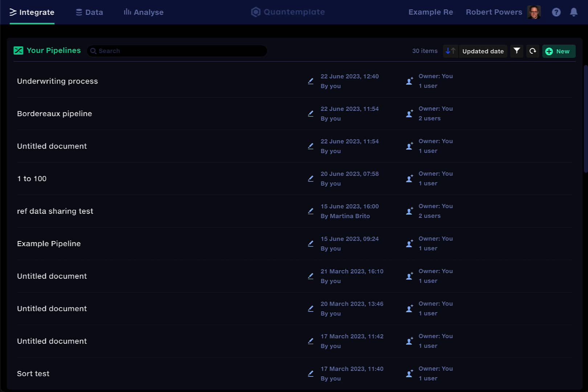Click the New pipeline button
Viewport: 588px width, 392px height.
(558, 51)
